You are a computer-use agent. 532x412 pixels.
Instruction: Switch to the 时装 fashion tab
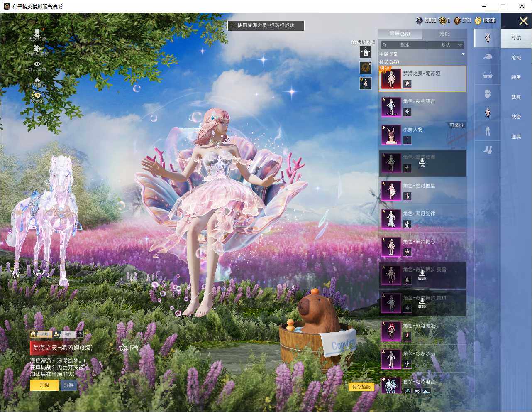(x=516, y=38)
